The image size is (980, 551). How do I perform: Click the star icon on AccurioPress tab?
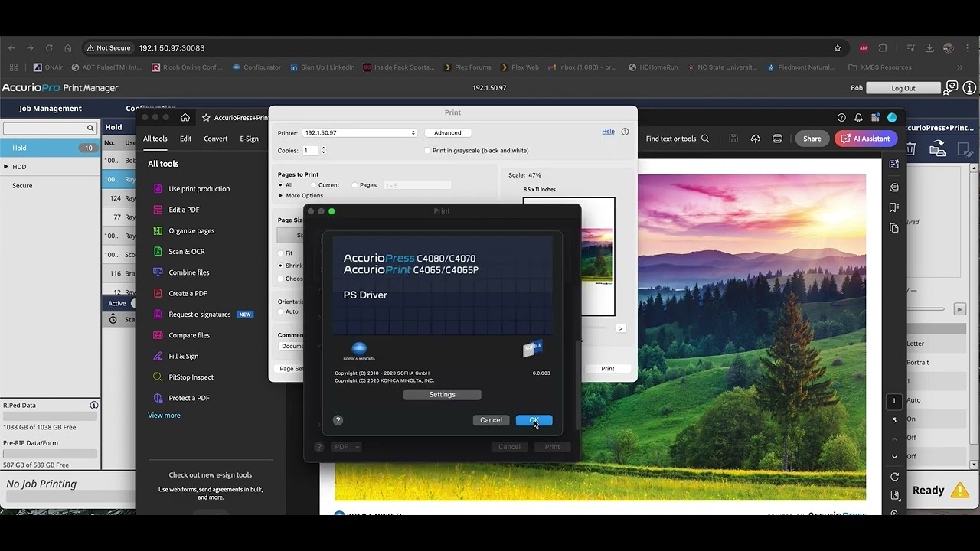point(206,118)
